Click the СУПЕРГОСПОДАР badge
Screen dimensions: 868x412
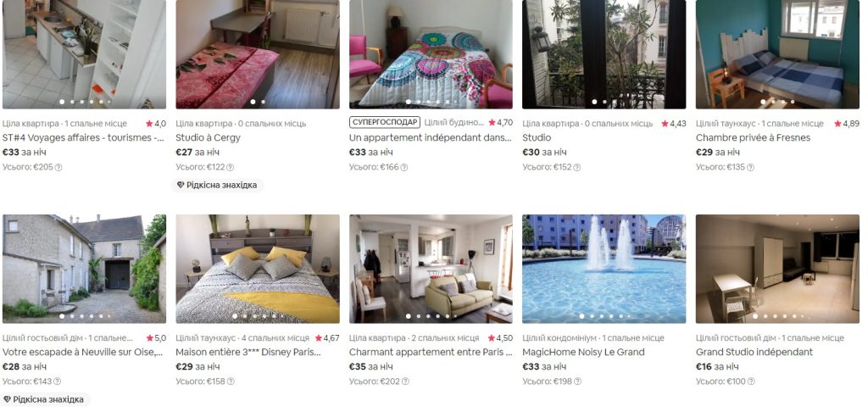[x=385, y=122]
